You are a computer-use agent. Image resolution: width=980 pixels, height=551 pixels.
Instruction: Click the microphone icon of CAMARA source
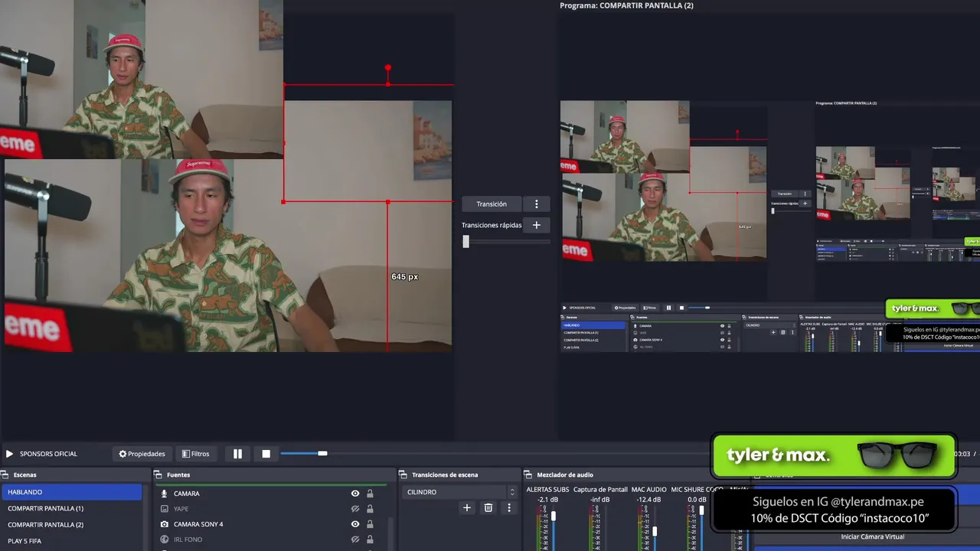pyautogui.click(x=164, y=494)
